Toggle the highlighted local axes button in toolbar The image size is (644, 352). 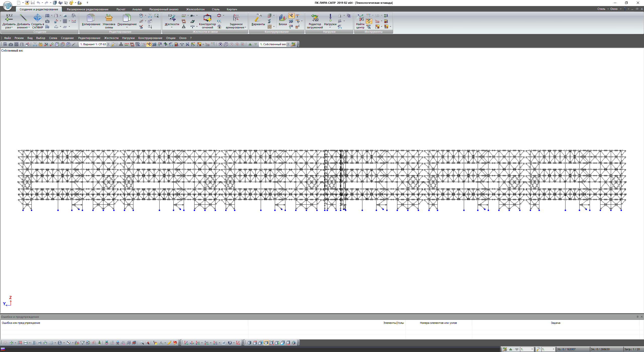tap(149, 44)
